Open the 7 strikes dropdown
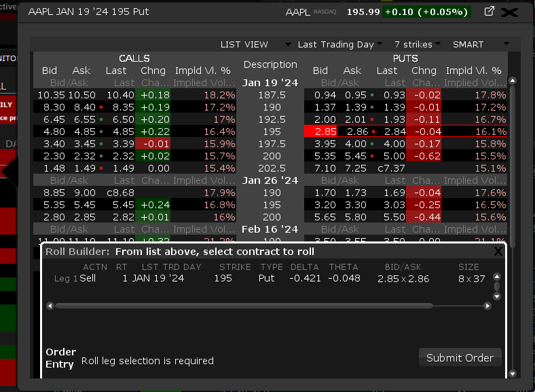The height and width of the screenshot is (392, 535). 418,44
